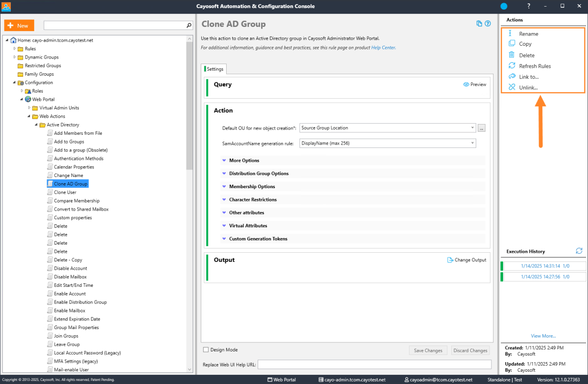Collapse the Active Directory tree folder
Image resolution: width=588 pixels, height=384 pixels.
[x=37, y=125]
